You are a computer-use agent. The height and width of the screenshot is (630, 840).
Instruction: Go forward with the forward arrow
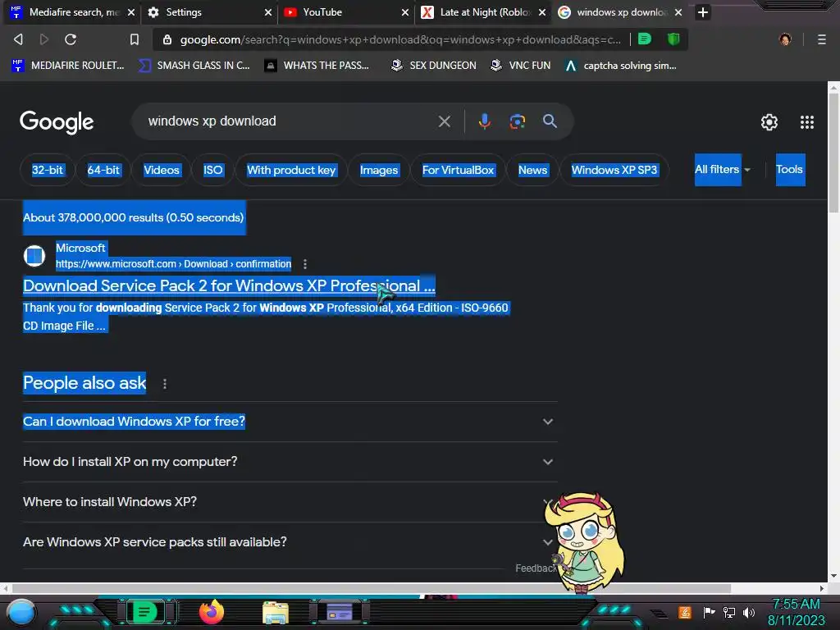44,39
